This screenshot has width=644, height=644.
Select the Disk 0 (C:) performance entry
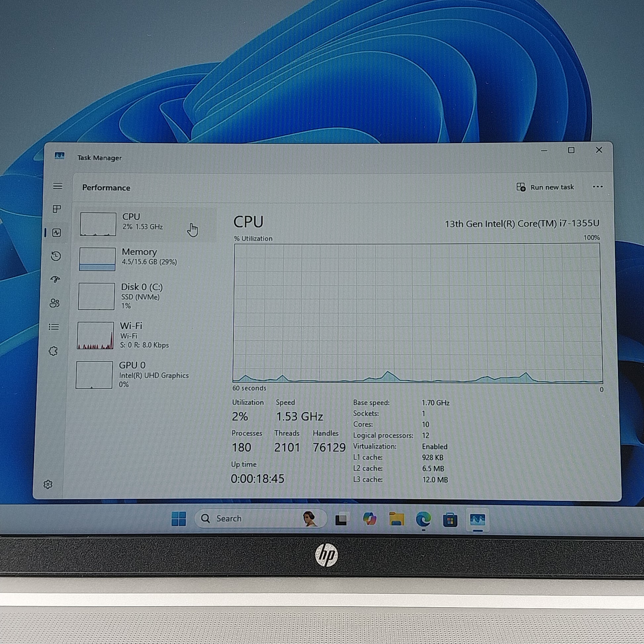[144, 296]
